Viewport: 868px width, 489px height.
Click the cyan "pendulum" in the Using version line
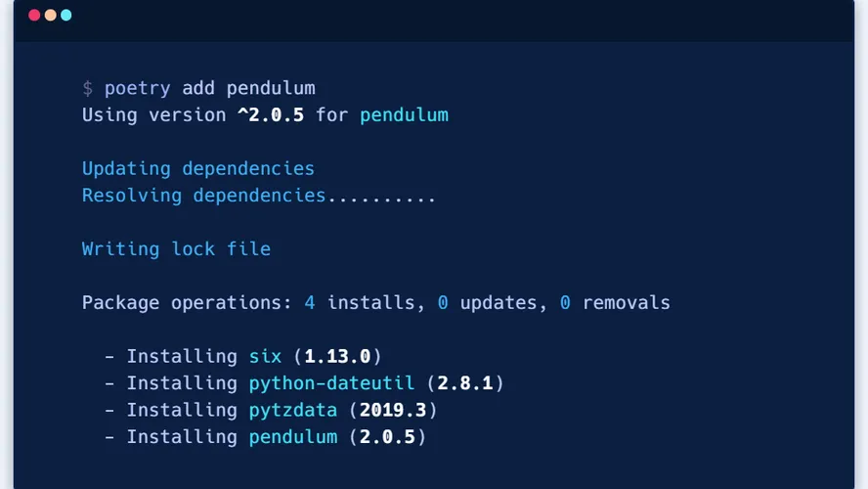coord(404,115)
